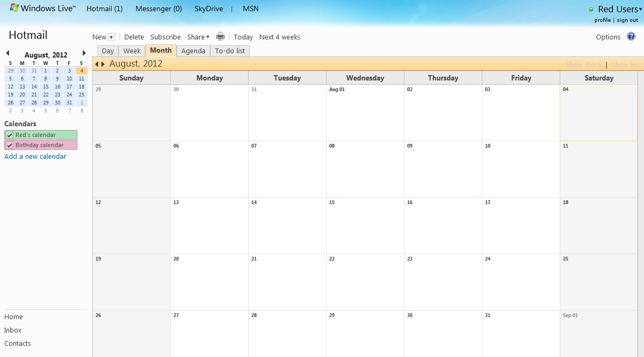644x357 pixels.
Task: Click the Aug 01 cell in the month grid
Action: 365,113
